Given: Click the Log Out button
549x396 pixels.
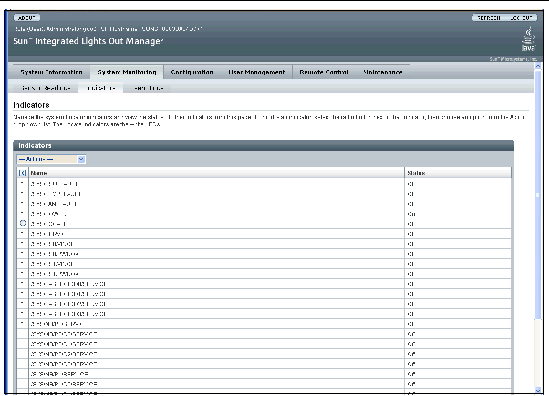Looking at the screenshot, I should pyautogui.click(x=521, y=18).
